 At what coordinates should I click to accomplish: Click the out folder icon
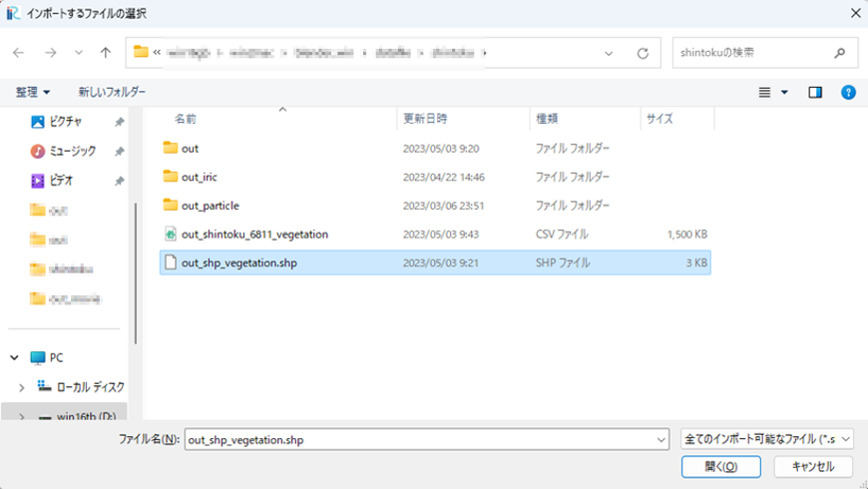coord(171,148)
